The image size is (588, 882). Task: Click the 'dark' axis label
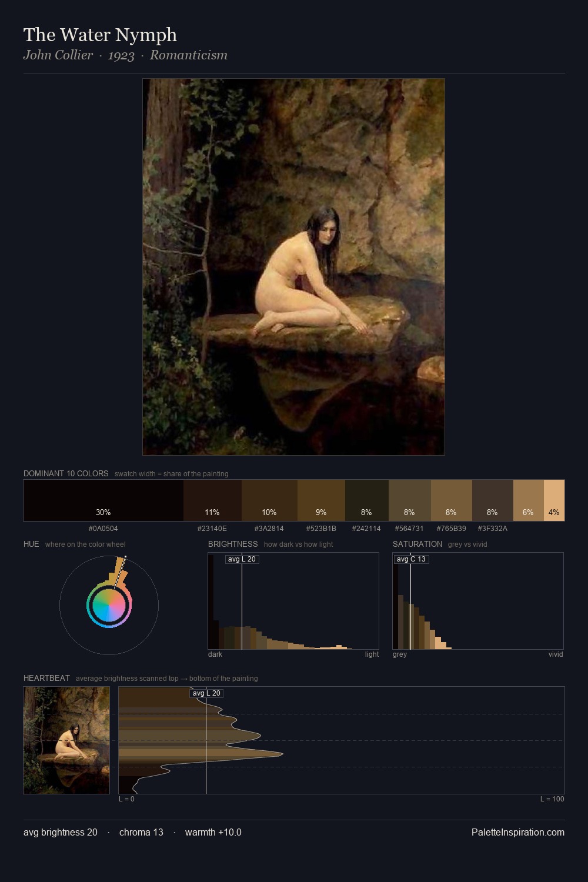click(215, 654)
